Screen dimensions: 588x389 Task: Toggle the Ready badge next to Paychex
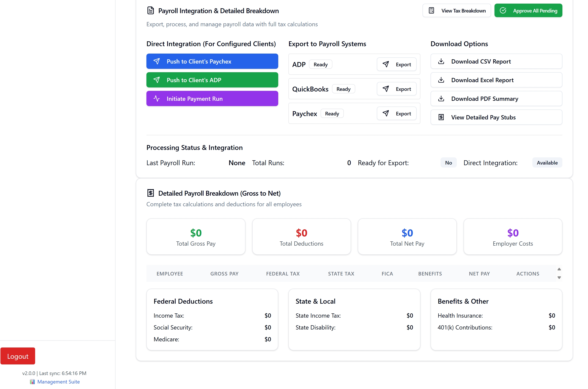click(x=332, y=113)
